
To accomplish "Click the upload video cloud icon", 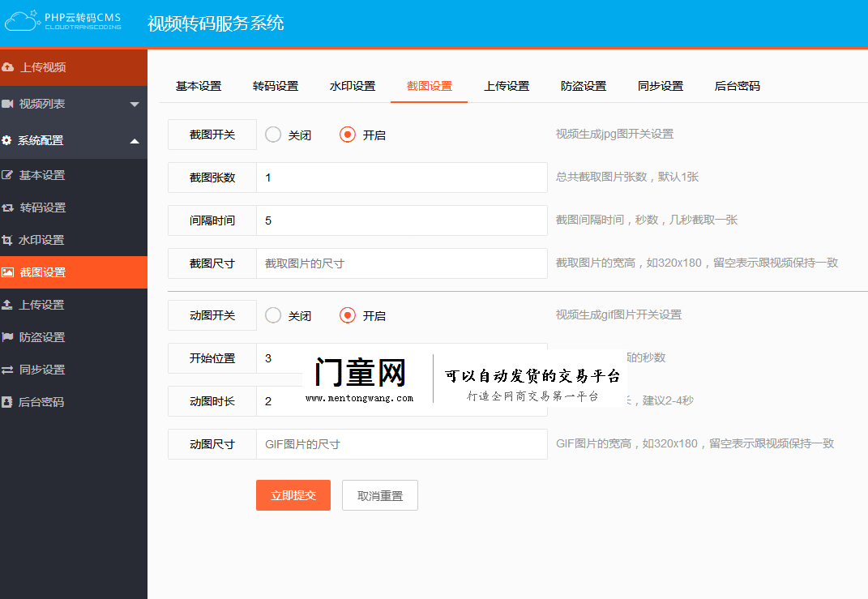I will point(8,67).
